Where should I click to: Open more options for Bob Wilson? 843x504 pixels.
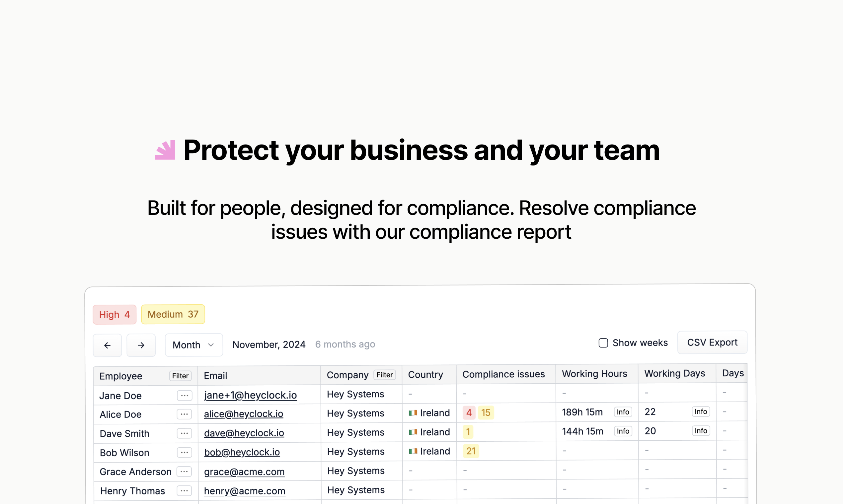coord(185,452)
